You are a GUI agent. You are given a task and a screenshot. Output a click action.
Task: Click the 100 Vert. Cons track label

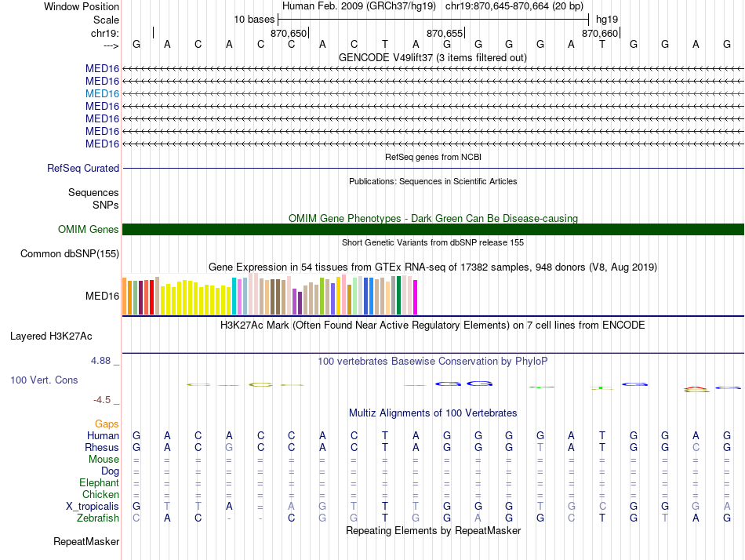[44, 380]
